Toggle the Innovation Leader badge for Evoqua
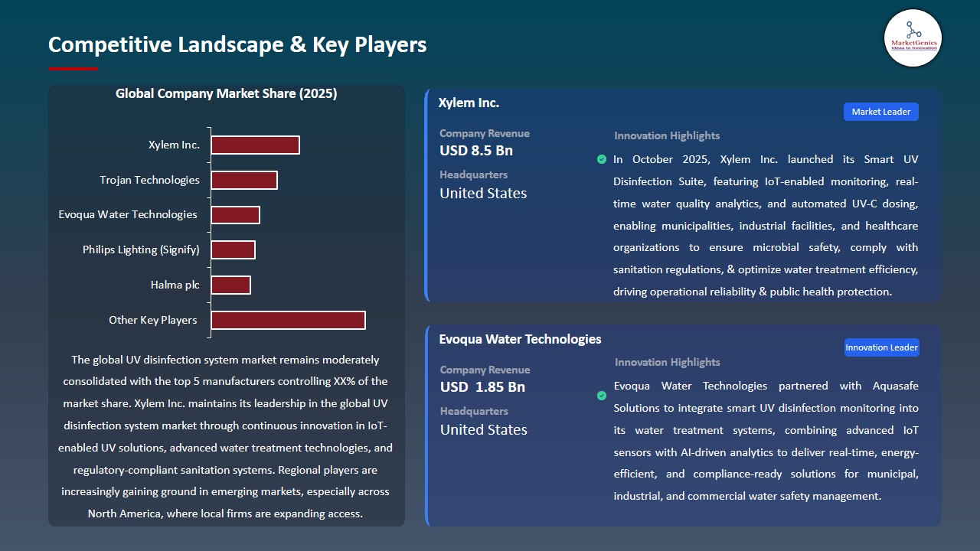Viewport: 980px width, 551px height. pos(881,347)
